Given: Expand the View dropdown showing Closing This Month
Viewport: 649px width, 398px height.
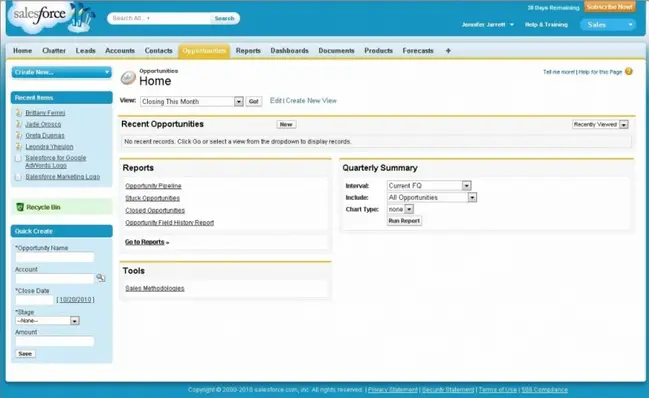Looking at the screenshot, I should 238,101.
